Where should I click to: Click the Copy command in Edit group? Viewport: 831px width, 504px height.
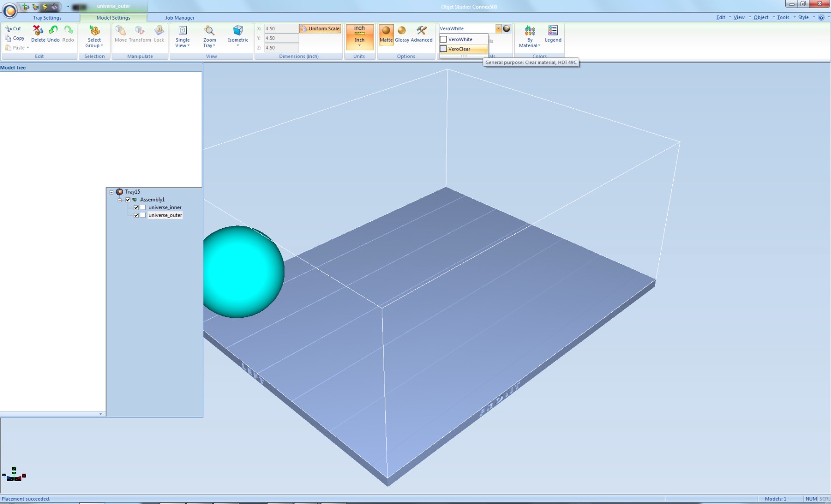[14, 38]
